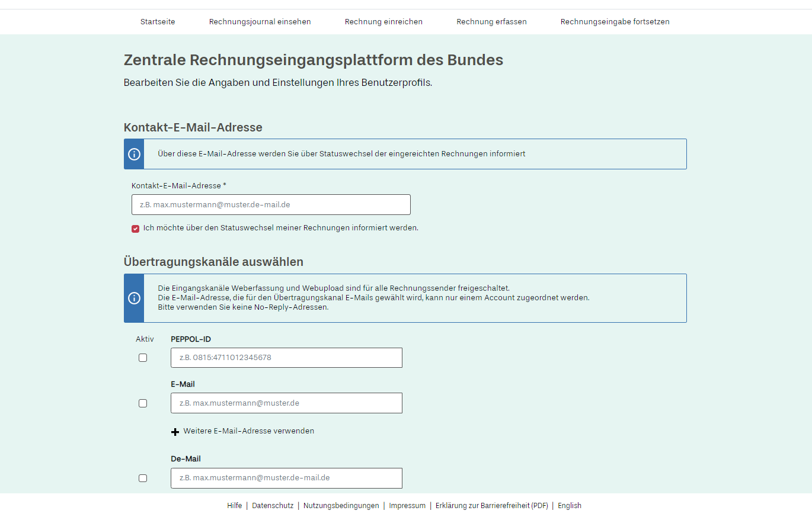Open Rechnung einreichen menu item

[x=383, y=22]
